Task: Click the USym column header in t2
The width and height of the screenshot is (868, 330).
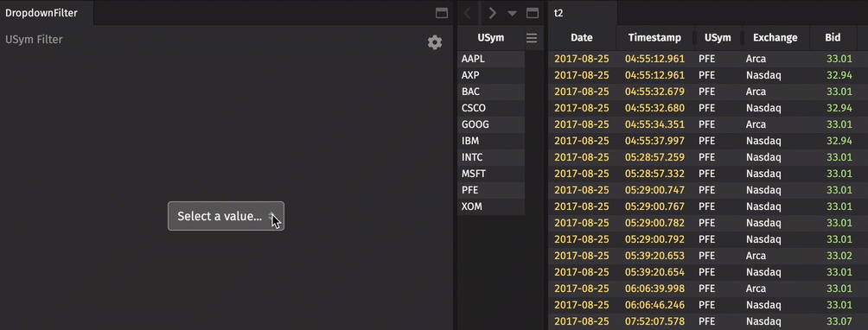Action: 718,38
